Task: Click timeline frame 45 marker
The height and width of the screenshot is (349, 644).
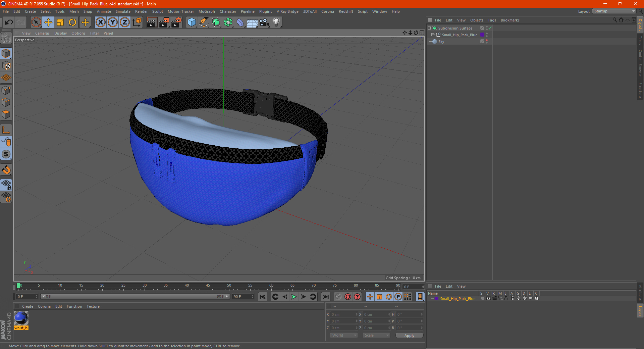Action: (x=208, y=286)
